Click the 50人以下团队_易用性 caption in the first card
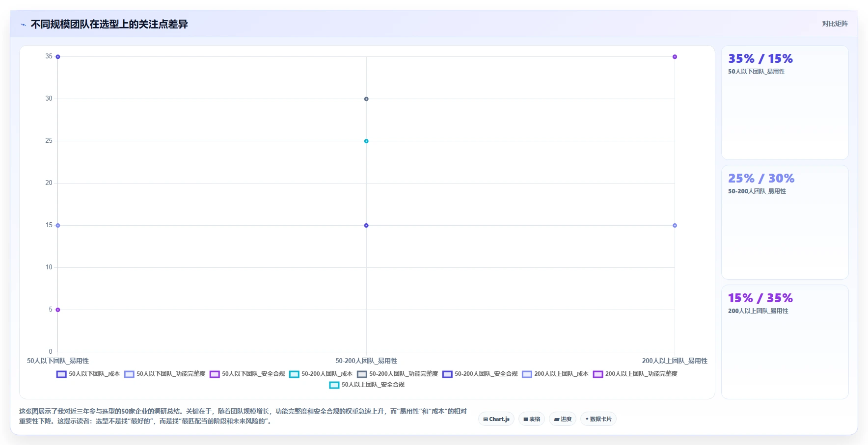This screenshot has width=868, height=445. pos(756,72)
